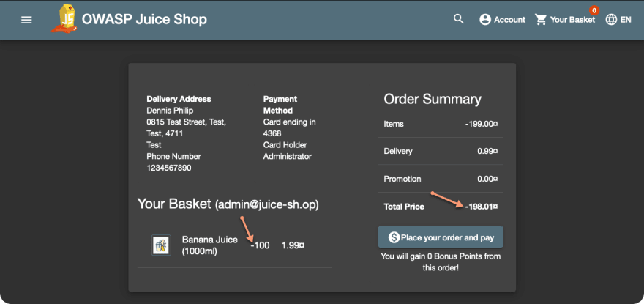644x304 pixels.
Task: Click the Bonus Points notice text
Action: 441,262
